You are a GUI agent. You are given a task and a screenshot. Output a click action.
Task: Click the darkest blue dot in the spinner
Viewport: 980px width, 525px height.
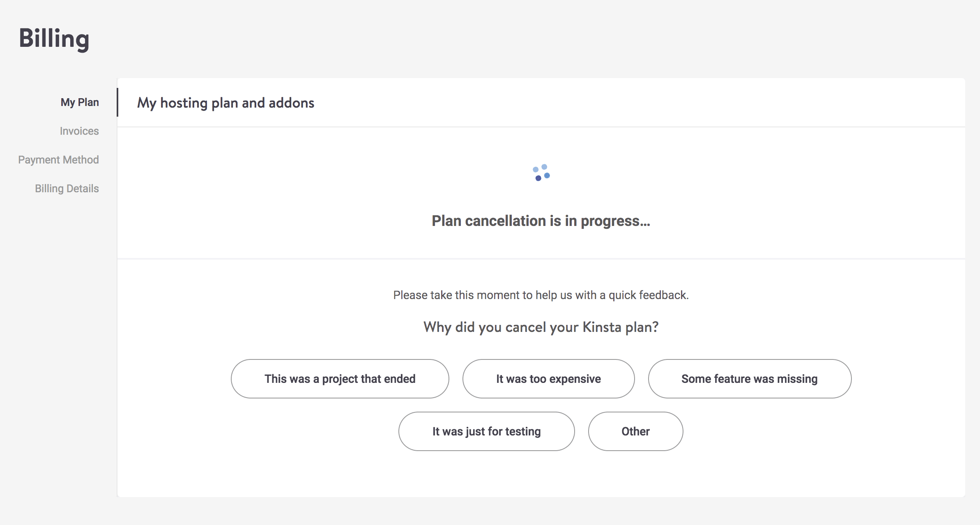click(x=538, y=178)
